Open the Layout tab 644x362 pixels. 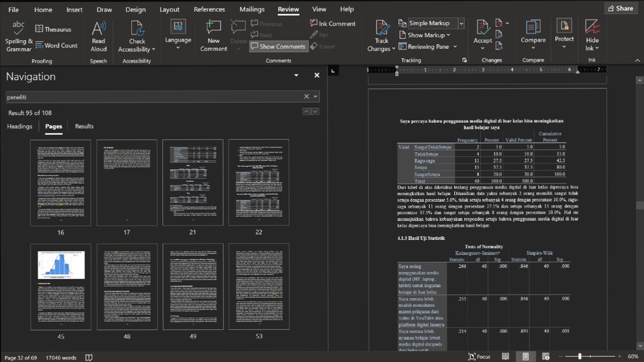coord(169,9)
